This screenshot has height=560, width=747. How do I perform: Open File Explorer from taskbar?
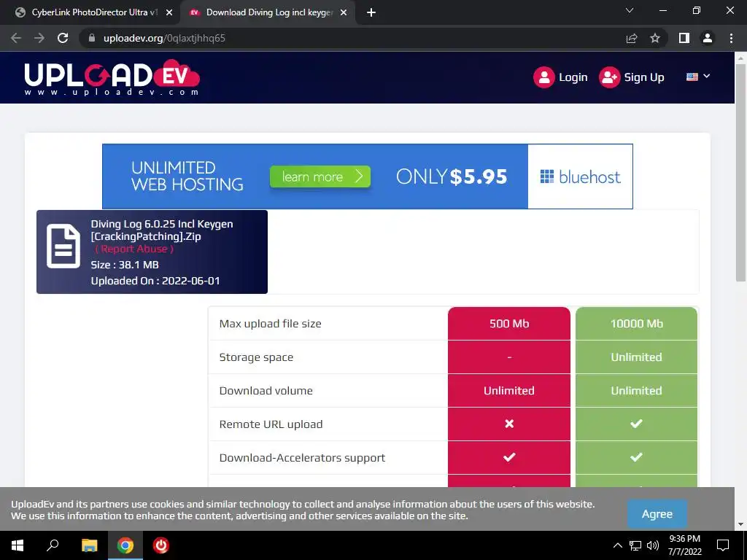coord(89,545)
